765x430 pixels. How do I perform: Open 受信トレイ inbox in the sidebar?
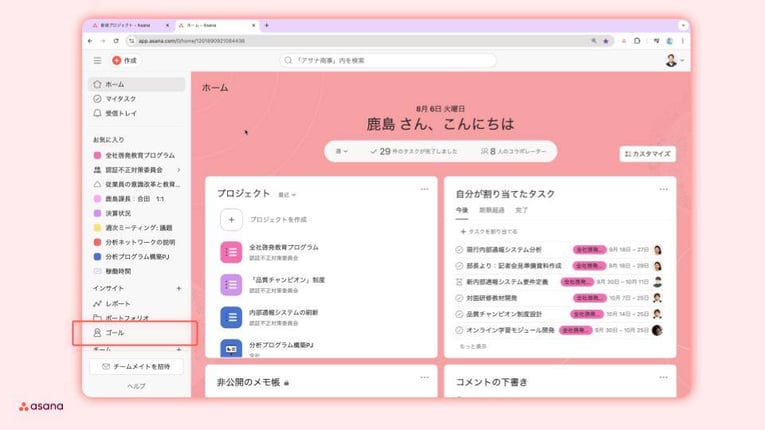point(137,113)
